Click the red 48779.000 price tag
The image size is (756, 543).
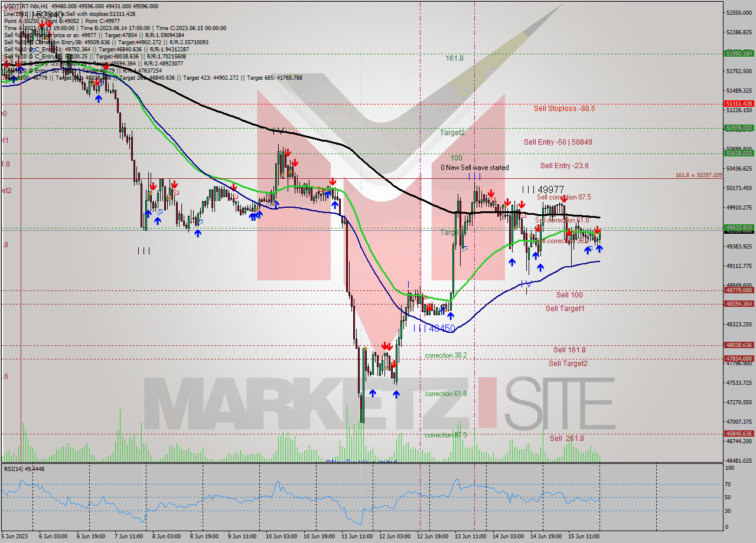pyautogui.click(x=738, y=290)
